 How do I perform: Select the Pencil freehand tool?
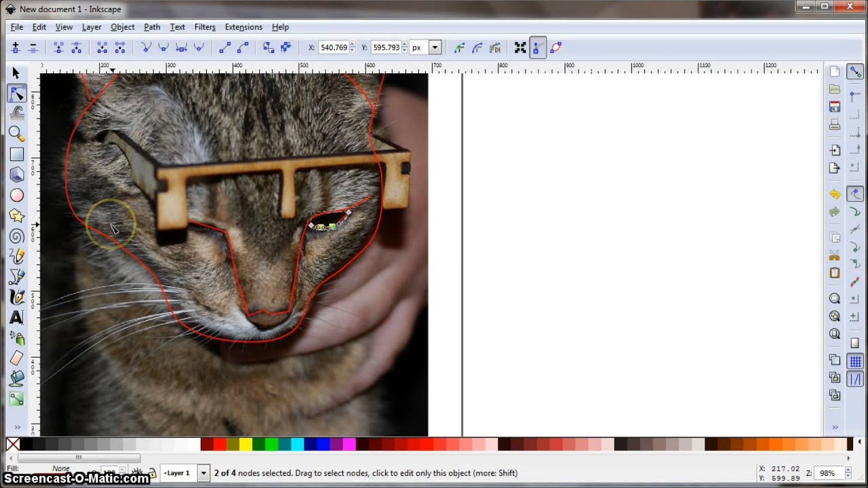16,256
